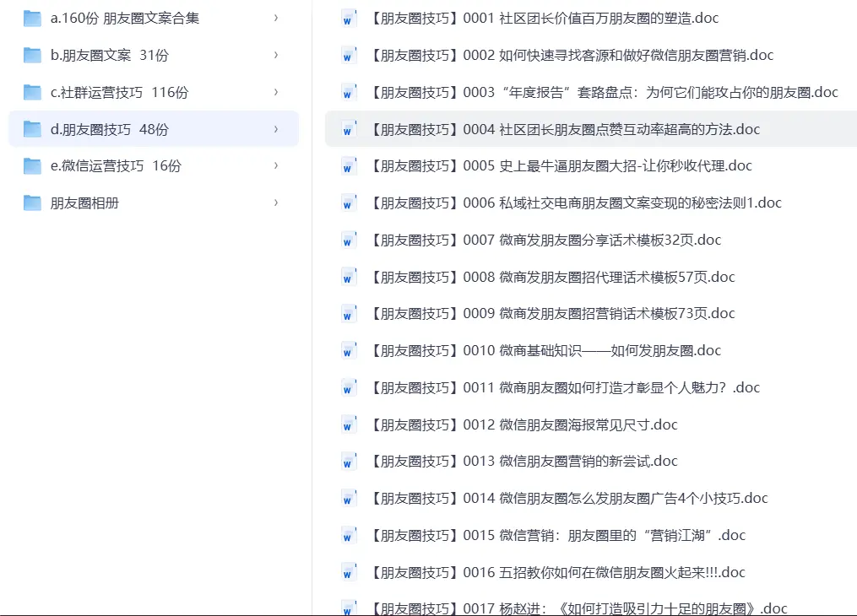The width and height of the screenshot is (857, 616).
Task: Select file 0015 微信营销：朋友圈里的"营销江湖".doc
Action: 591,535
